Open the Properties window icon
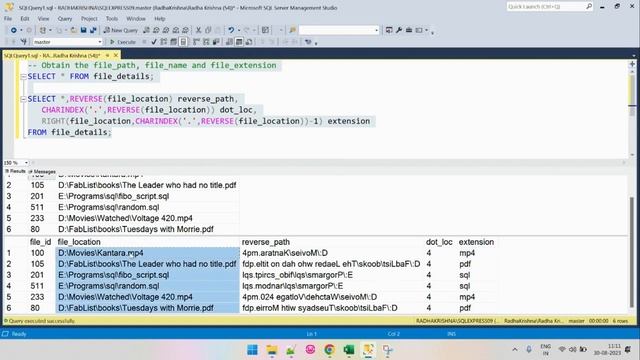640x360 pixels. (x=389, y=30)
